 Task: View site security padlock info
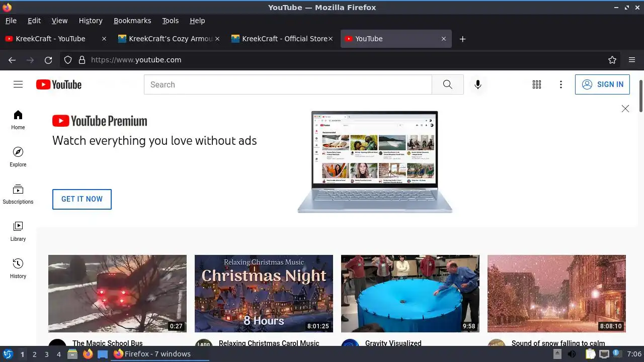point(82,60)
